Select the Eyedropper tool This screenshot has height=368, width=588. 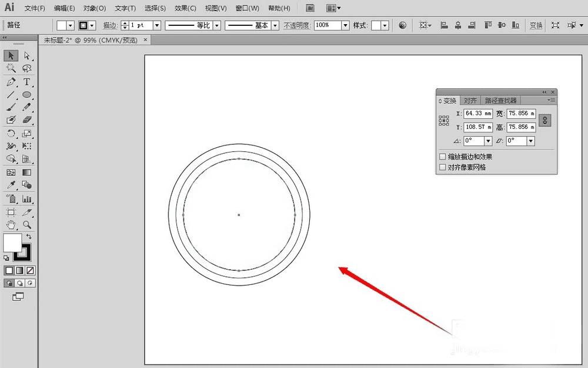[x=11, y=185]
